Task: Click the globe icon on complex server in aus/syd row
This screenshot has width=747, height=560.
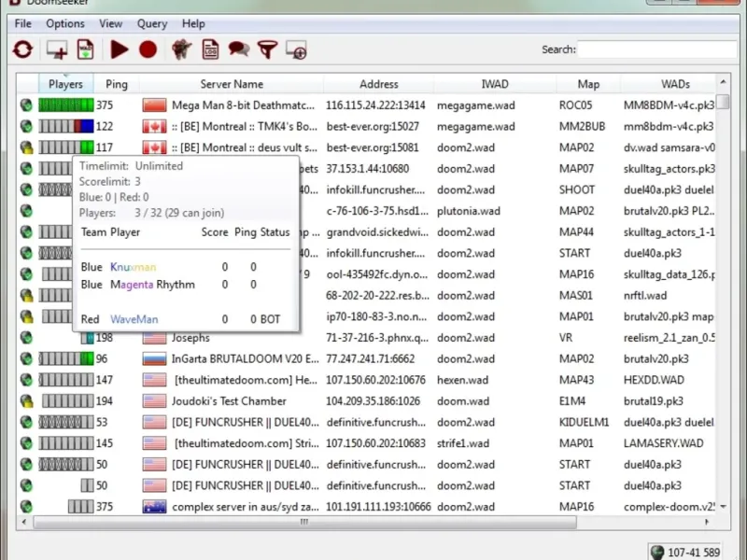Action: (26, 507)
